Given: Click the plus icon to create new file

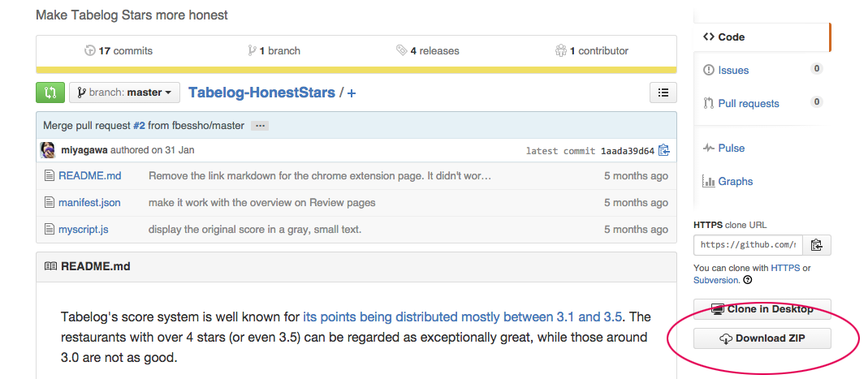Looking at the screenshot, I should pos(352,93).
